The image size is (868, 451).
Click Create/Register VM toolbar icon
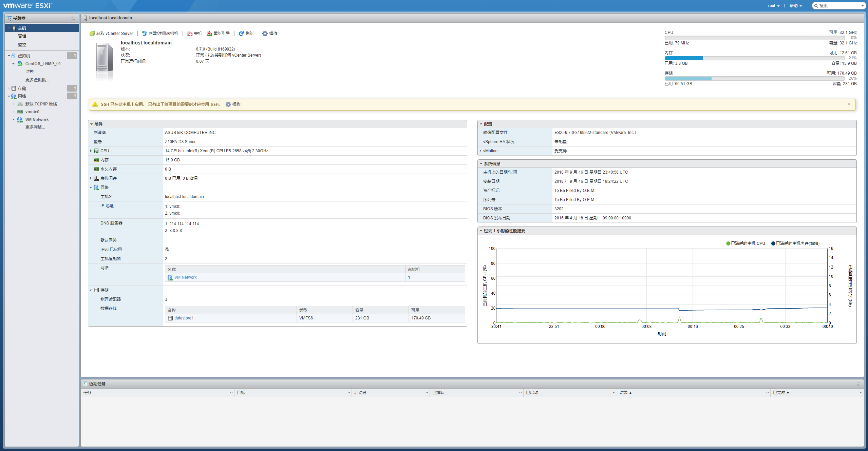coord(145,34)
